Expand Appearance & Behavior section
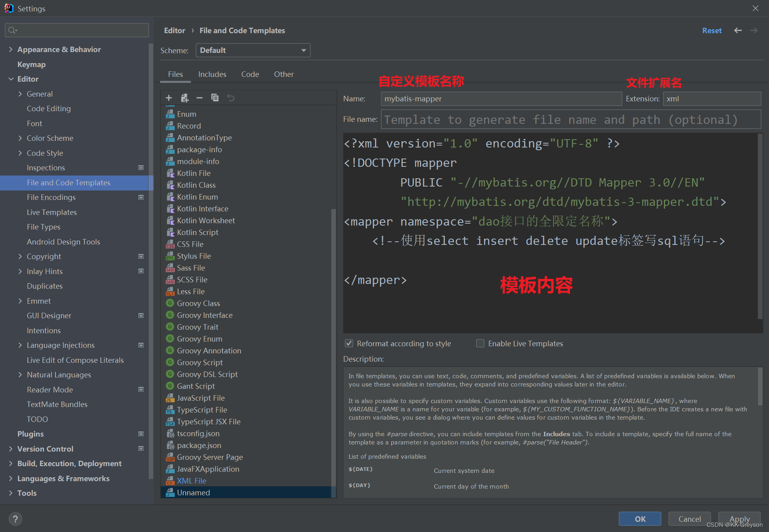This screenshot has width=769, height=532. (11, 49)
